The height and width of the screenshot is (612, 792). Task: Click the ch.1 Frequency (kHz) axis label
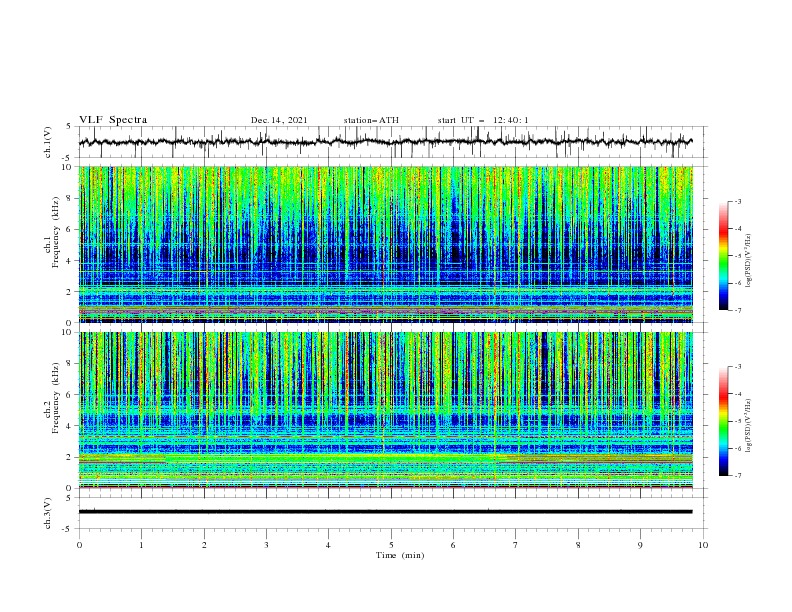(52, 245)
